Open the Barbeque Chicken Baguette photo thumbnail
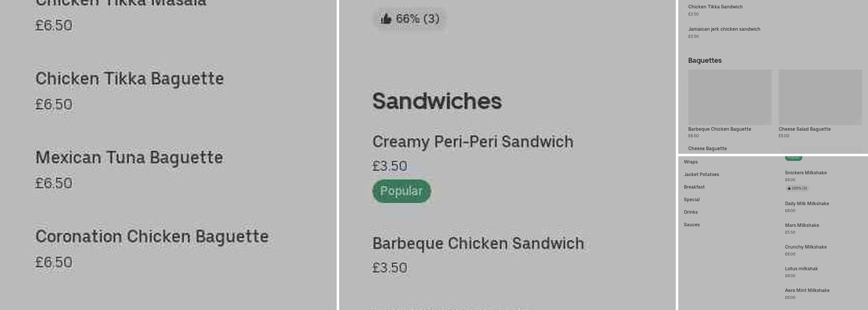 (x=730, y=97)
